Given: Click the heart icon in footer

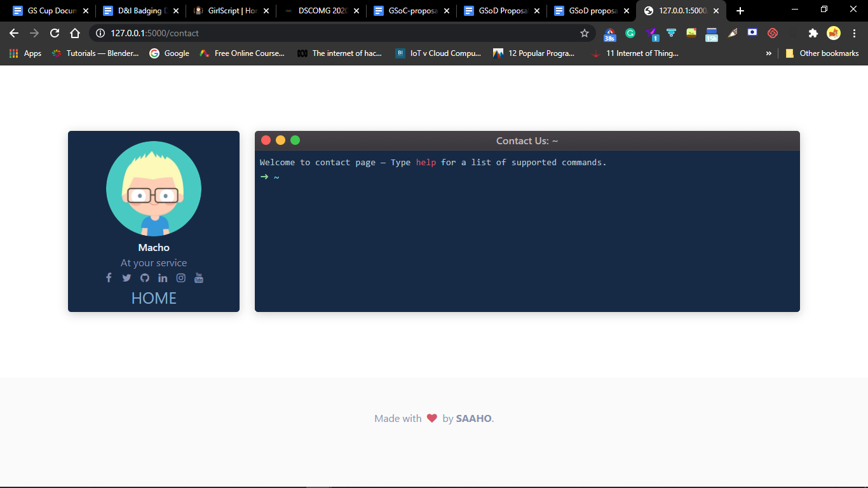Looking at the screenshot, I should click(432, 418).
